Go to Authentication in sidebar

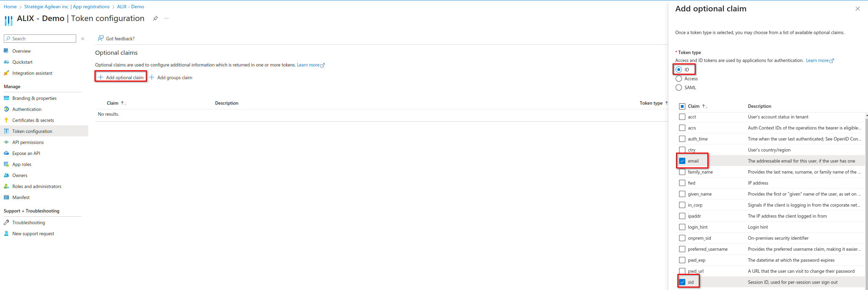point(27,109)
